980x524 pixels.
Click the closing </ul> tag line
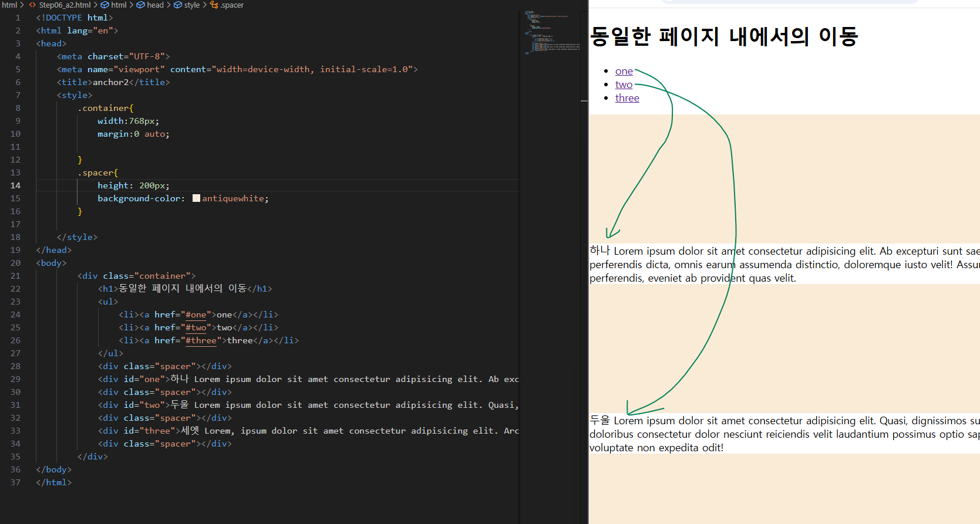[111, 353]
